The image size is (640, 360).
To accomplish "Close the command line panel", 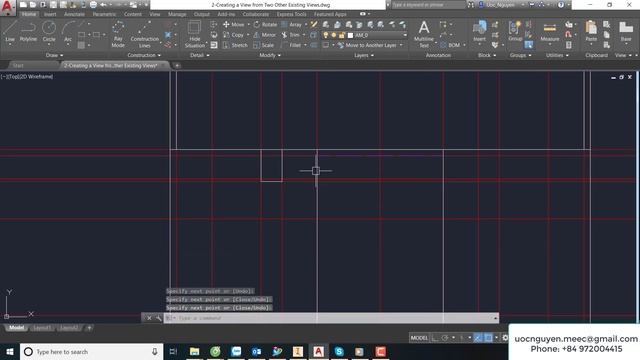I will tap(149, 318).
